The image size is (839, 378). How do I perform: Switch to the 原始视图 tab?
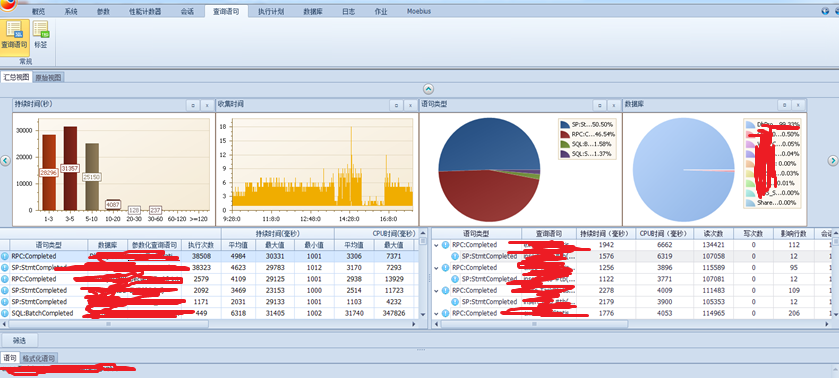49,78
